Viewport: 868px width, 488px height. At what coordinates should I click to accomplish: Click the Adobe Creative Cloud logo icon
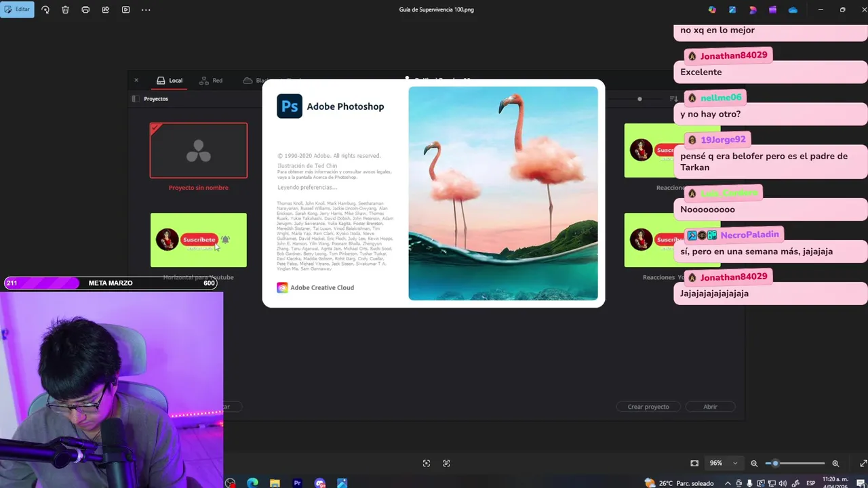tap(282, 287)
